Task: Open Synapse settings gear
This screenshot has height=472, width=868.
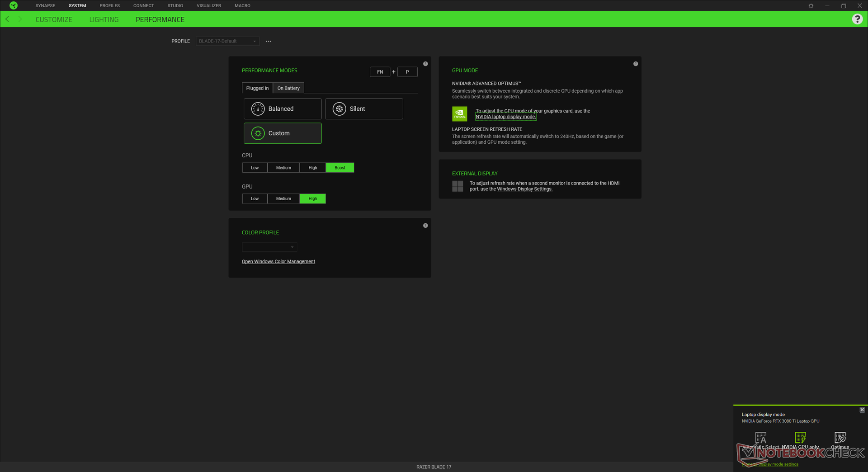Action: [811, 6]
